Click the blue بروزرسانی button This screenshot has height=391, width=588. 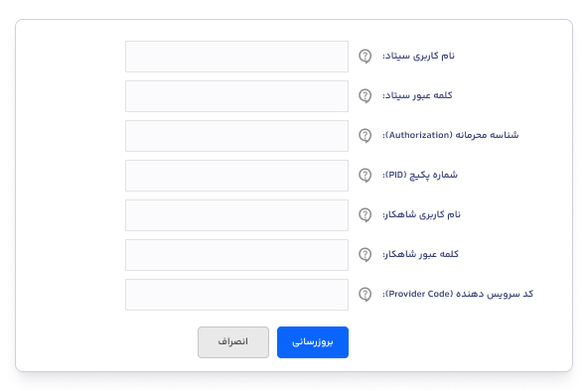click(x=313, y=342)
